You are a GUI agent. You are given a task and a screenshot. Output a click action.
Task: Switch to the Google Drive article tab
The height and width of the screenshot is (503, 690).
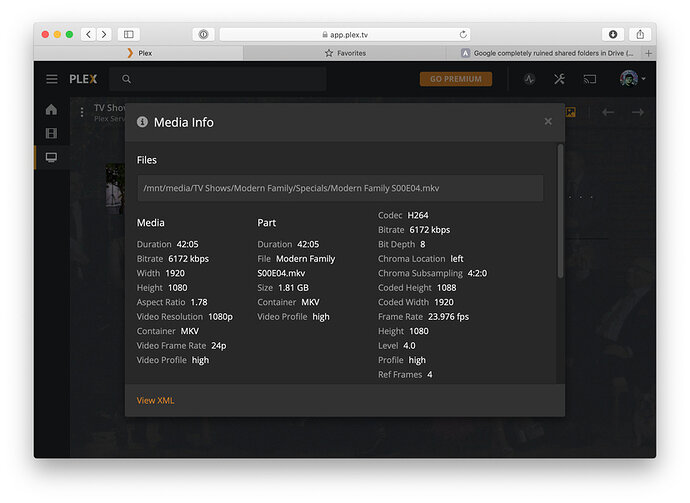click(545, 53)
